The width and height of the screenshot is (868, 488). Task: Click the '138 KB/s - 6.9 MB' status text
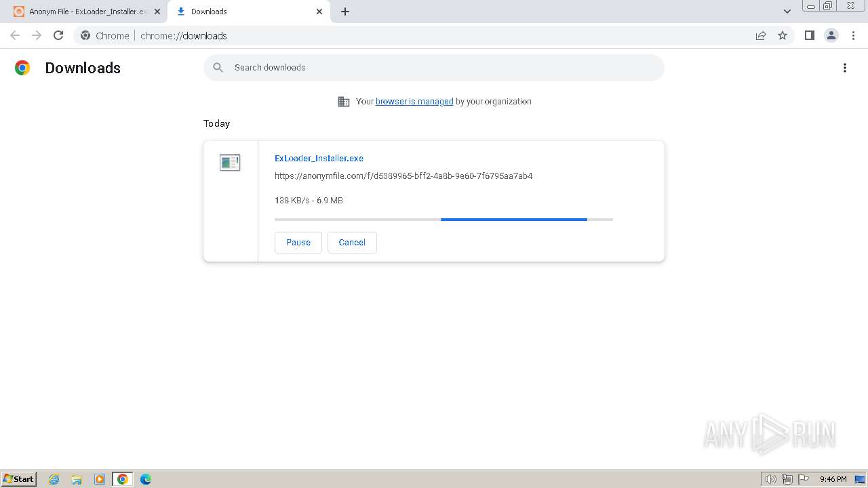[x=309, y=201]
